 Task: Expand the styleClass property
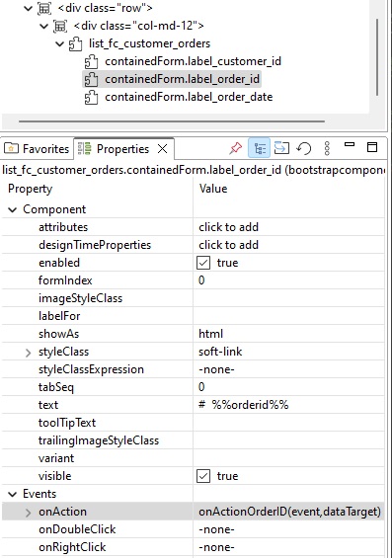pos(28,353)
